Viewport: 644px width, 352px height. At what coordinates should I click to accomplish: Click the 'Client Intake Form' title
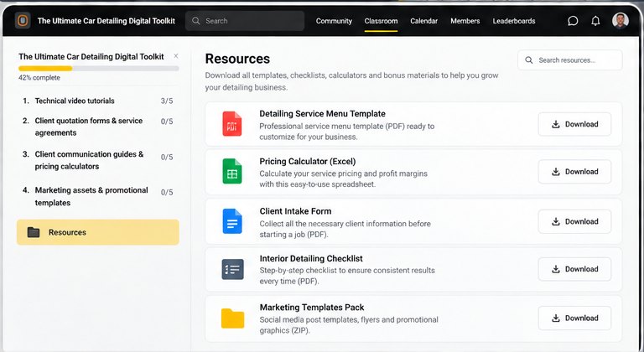(x=295, y=211)
